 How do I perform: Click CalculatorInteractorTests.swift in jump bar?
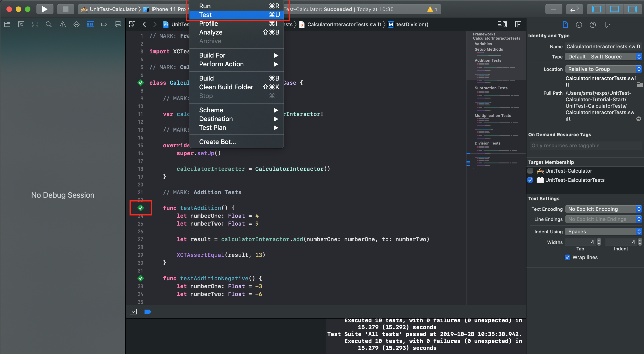click(x=340, y=24)
